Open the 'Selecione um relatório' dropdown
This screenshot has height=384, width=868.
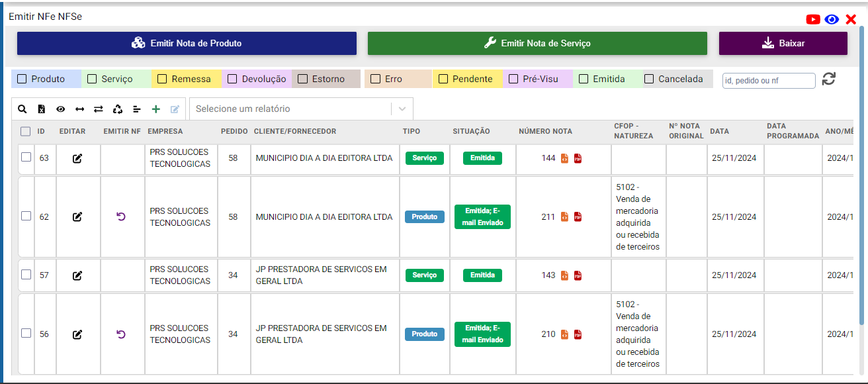coord(301,109)
